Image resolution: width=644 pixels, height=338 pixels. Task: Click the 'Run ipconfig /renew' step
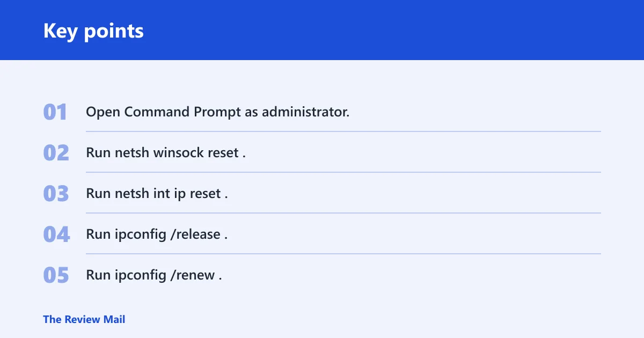click(154, 275)
